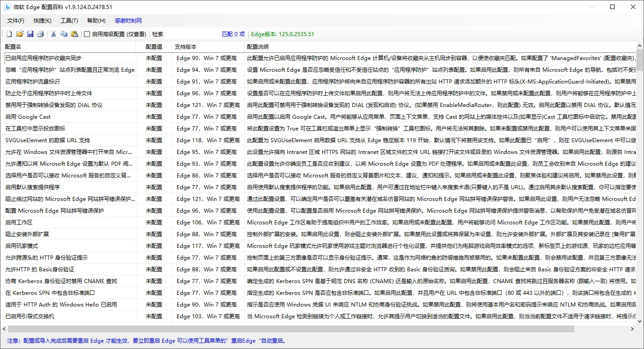Click the 匹配 0 项 label
644x349 pixels.
click(x=233, y=34)
